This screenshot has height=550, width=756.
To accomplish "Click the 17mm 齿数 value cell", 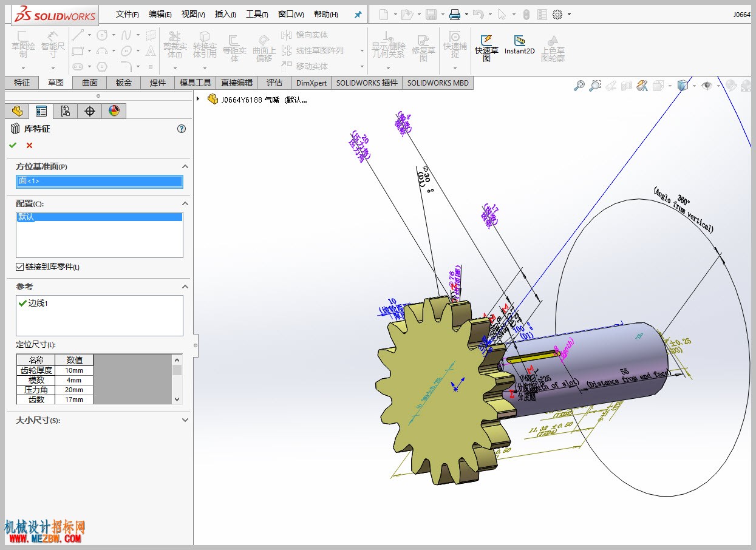I will point(74,399).
